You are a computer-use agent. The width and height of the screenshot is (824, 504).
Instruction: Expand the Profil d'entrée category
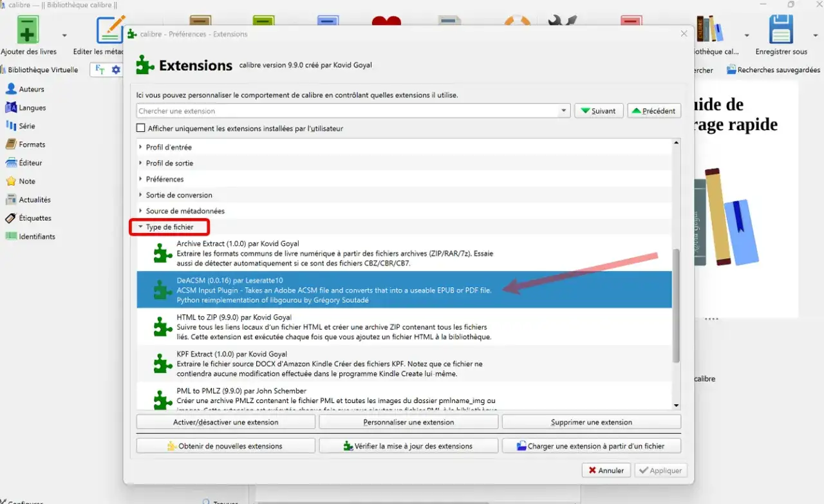pos(141,147)
